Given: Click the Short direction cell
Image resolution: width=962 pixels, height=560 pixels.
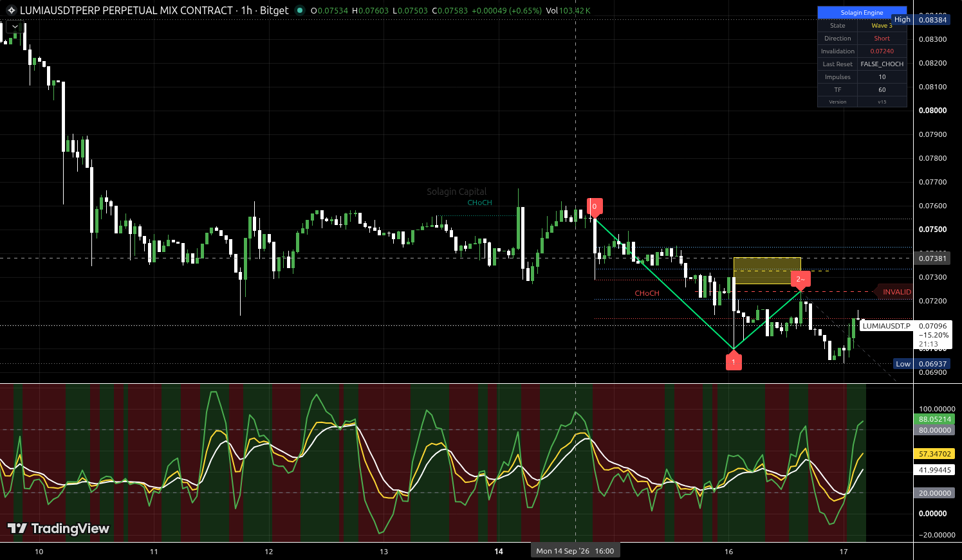Looking at the screenshot, I should tap(882, 39).
